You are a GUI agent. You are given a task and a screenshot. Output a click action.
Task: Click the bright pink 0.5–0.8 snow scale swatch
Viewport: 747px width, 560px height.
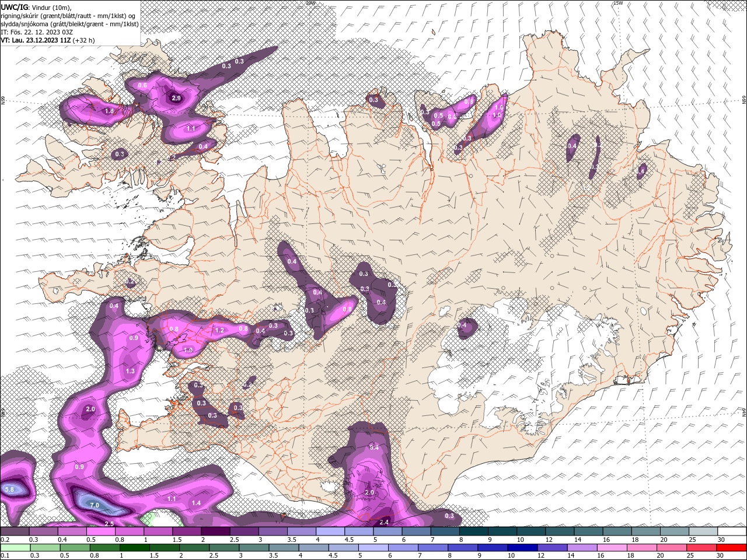(x=100, y=531)
